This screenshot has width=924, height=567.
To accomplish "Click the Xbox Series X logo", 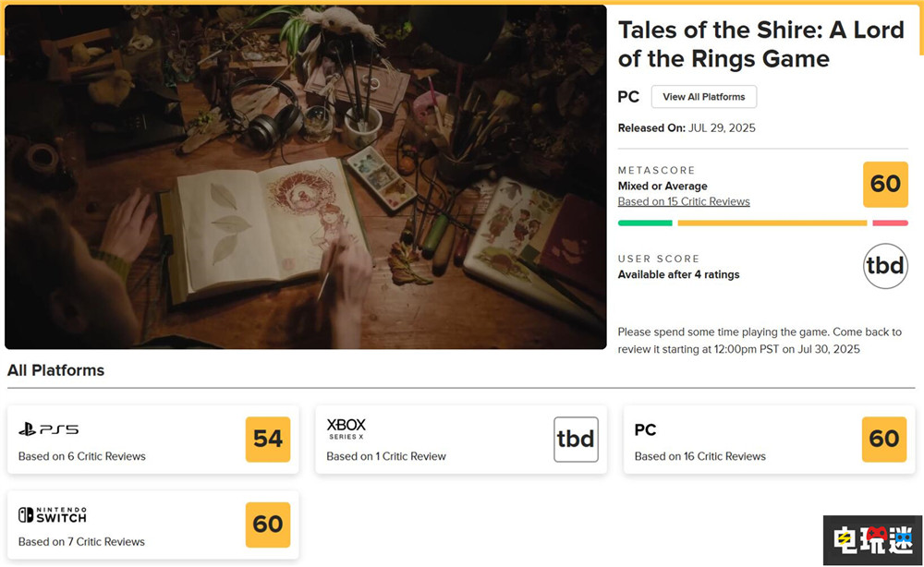I will click(x=346, y=428).
